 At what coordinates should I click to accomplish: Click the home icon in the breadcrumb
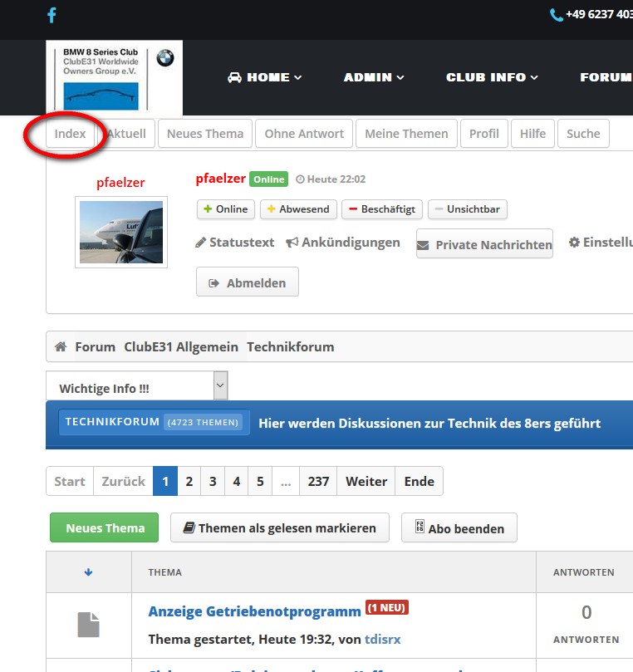click(x=61, y=346)
